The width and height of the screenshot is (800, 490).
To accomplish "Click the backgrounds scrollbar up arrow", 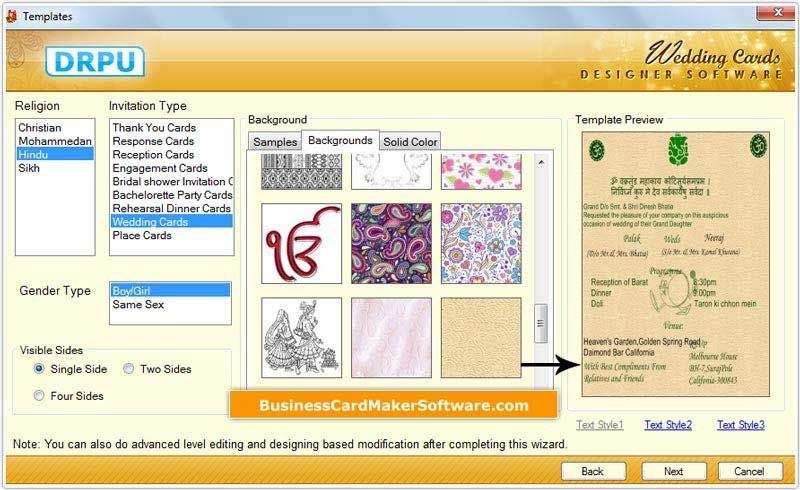I will [x=541, y=163].
